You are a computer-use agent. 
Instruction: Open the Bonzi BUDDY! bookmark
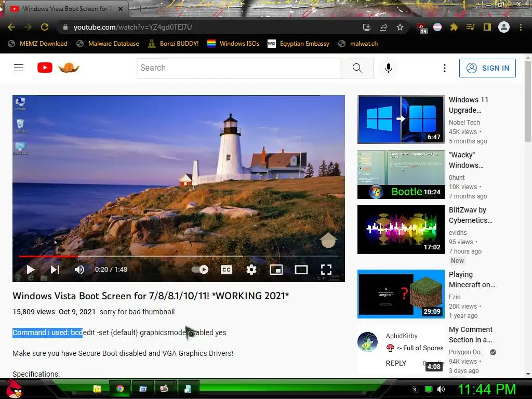(174, 44)
